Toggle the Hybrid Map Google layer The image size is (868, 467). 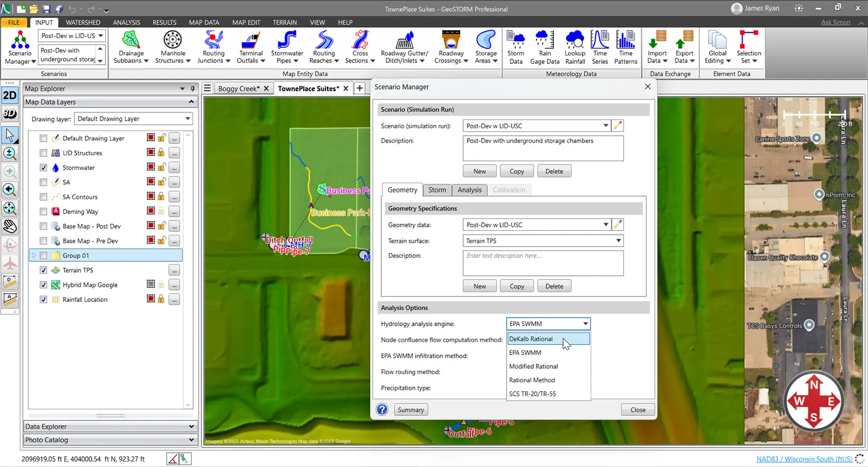tap(43, 285)
